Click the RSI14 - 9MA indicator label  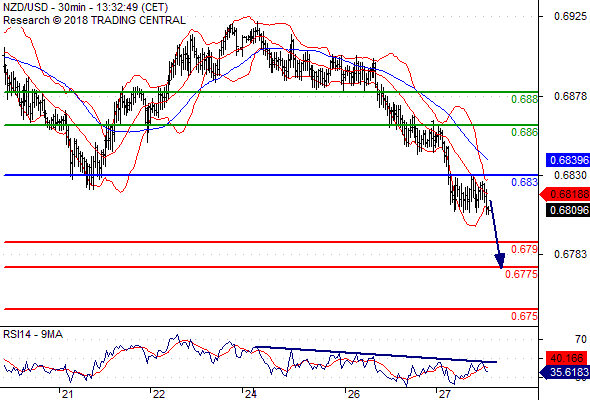tap(33, 334)
